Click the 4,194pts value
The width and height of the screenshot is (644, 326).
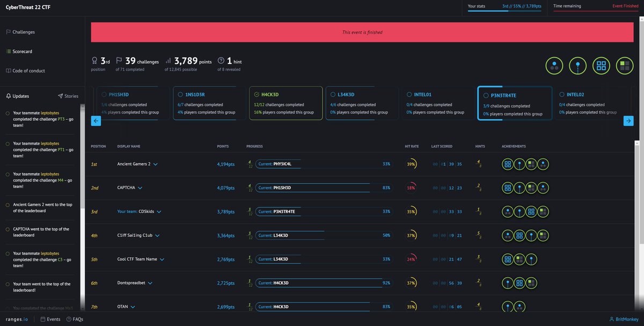point(225,164)
